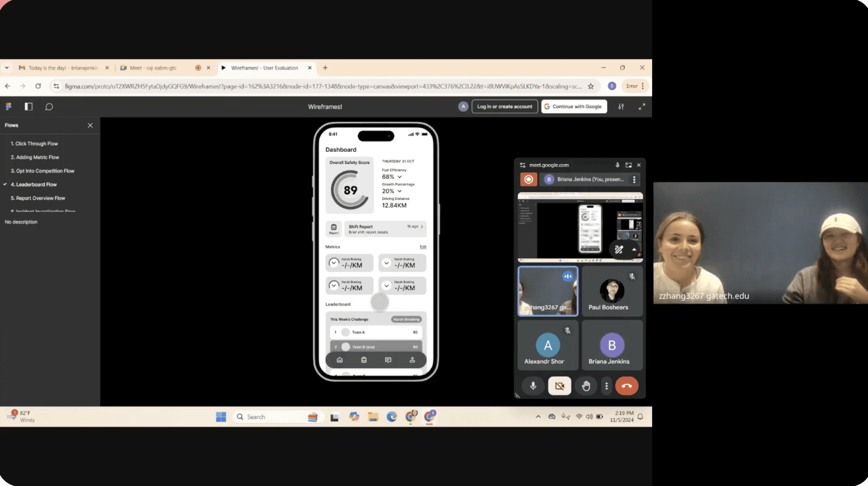Toggle the Figma sidebar panel icon
This screenshot has height=486, width=868.
point(29,106)
